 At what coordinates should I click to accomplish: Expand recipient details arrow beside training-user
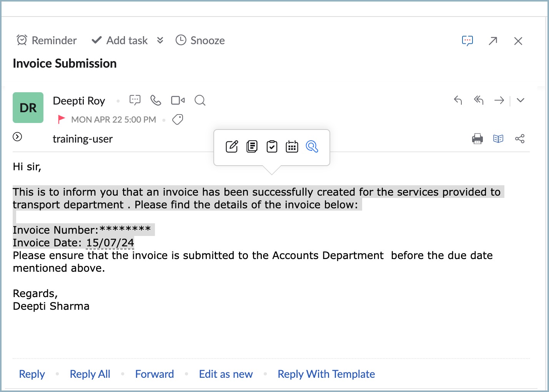pos(17,137)
